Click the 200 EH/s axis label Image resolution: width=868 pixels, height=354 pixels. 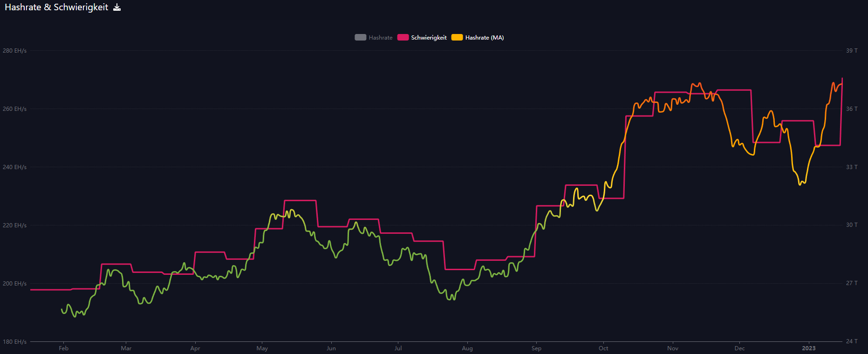(x=14, y=284)
